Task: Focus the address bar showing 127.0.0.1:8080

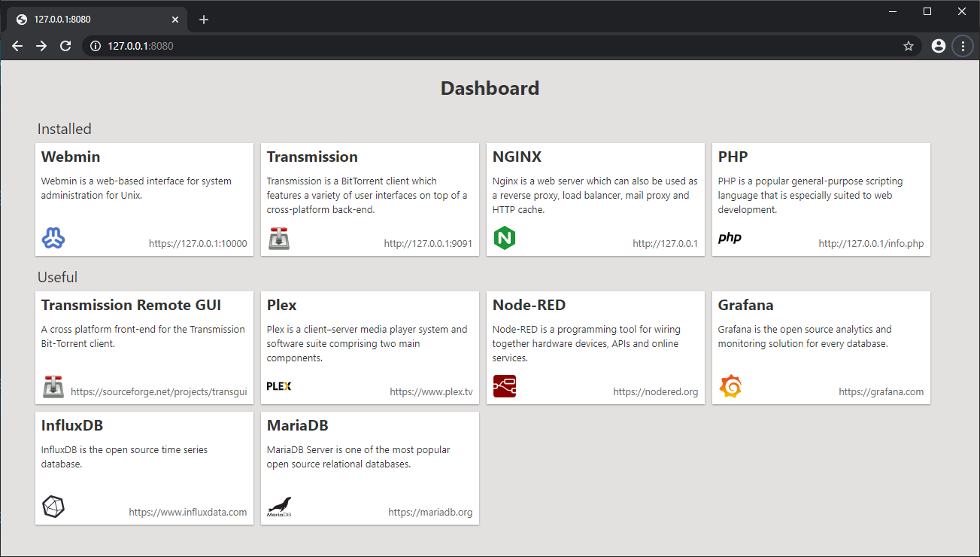Action: [502, 46]
